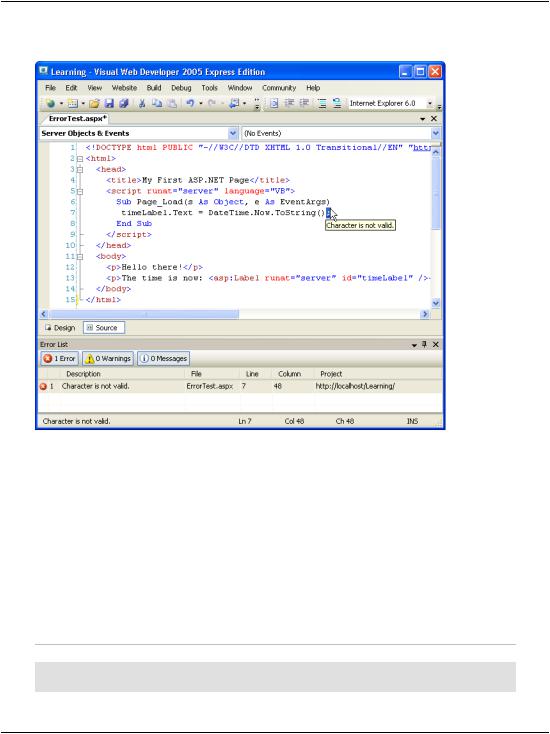Save ErrorTest.aspx with the floppy disk icon
Viewport: 550px width, 734px height.
point(109,103)
